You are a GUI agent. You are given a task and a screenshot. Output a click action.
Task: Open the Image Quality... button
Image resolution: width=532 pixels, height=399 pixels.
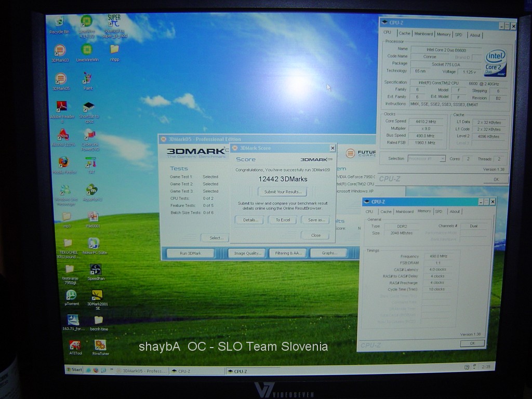click(x=247, y=253)
